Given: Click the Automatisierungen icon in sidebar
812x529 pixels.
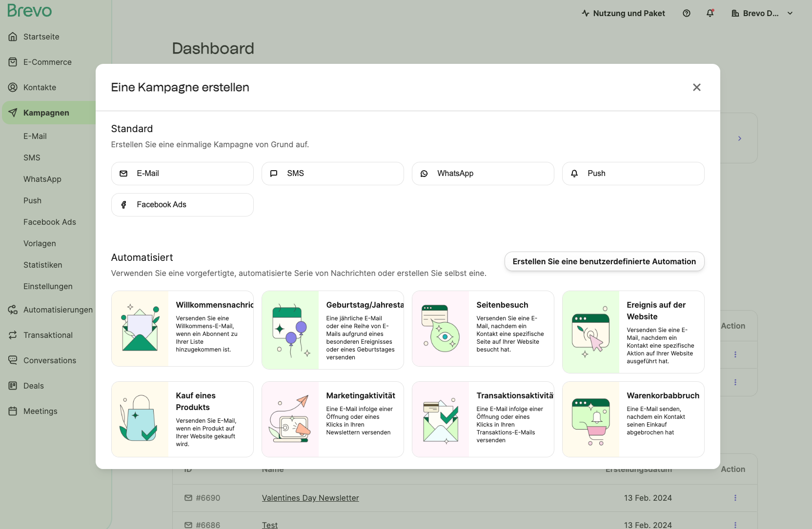Looking at the screenshot, I should tap(13, 310).
